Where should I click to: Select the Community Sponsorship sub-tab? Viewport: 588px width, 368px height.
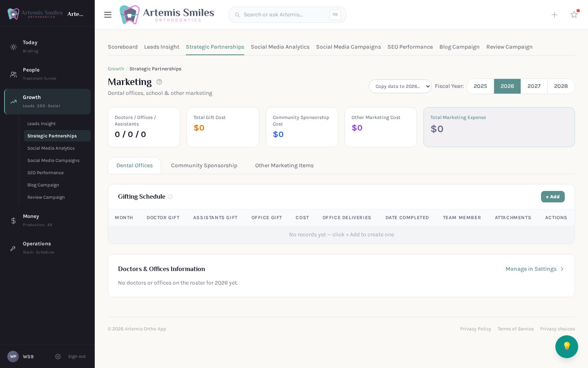pyautogui.click(x=204, y=166)
